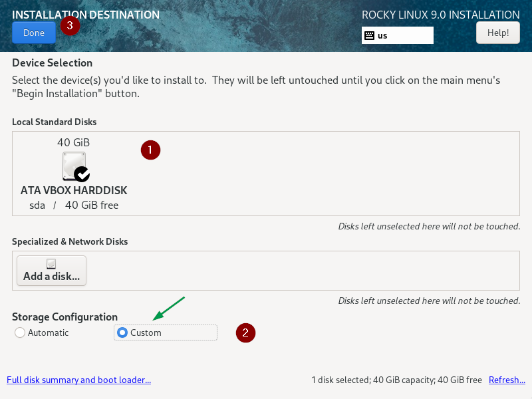Viewport: 532px width, 399px height.
Task: Click the drive icon inside Add a disk button
Action: click(x=51, y=263)
